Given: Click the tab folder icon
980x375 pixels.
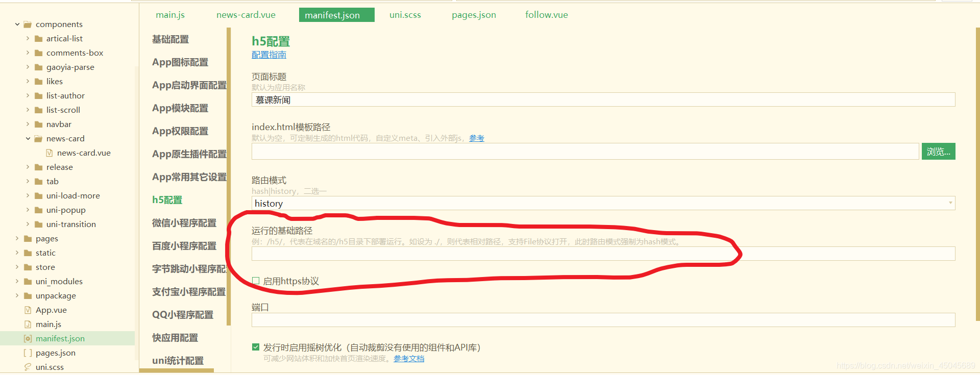Looking at the screenshot, I should [38, 182].
